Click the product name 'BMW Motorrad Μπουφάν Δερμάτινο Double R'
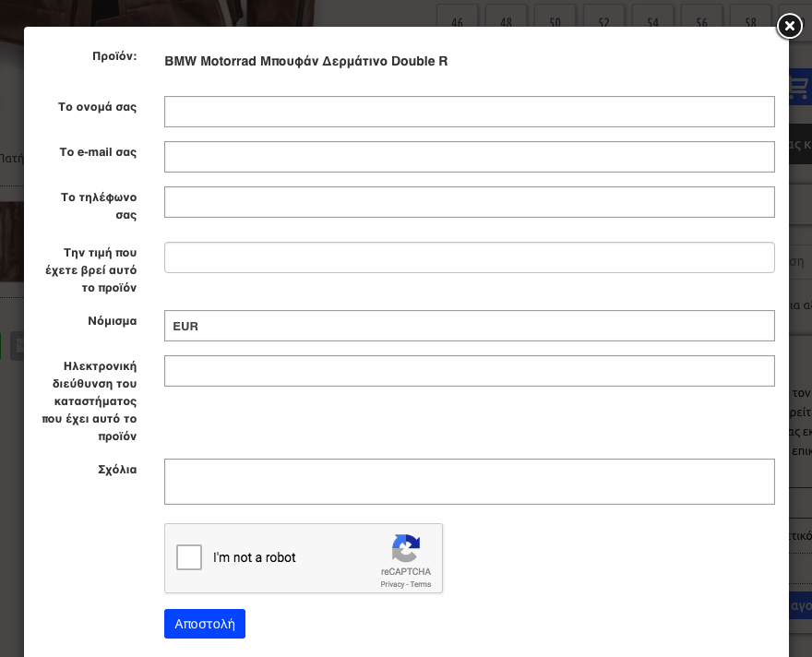The image size is (812, 657). tap(306, 61)
